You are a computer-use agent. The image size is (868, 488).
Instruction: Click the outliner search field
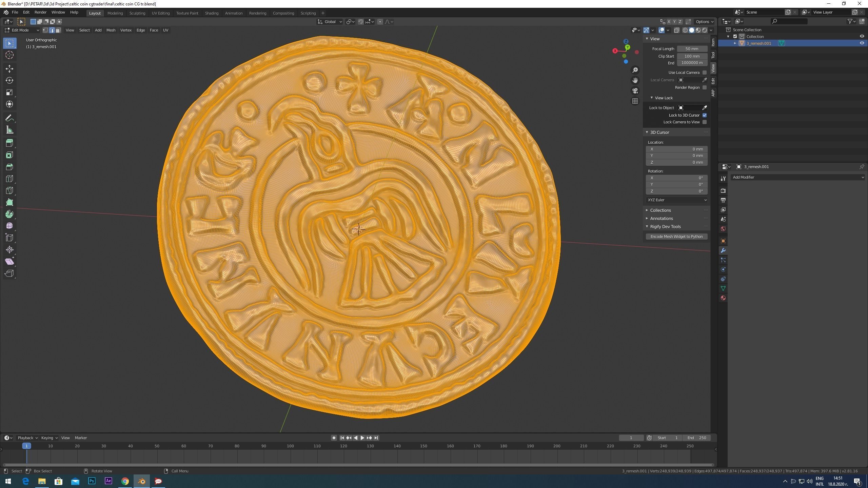[x=789, y=21]
